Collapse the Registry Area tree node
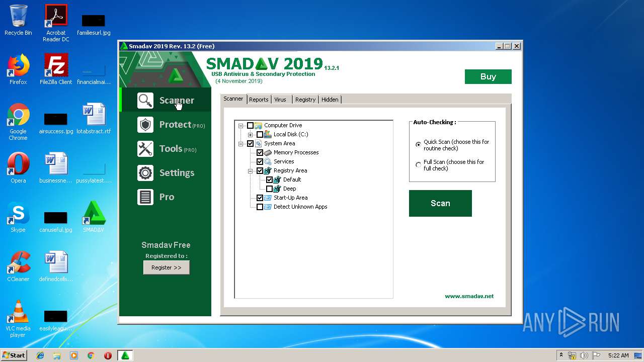This screenshot has width=644, height=362. coord(250,170)
